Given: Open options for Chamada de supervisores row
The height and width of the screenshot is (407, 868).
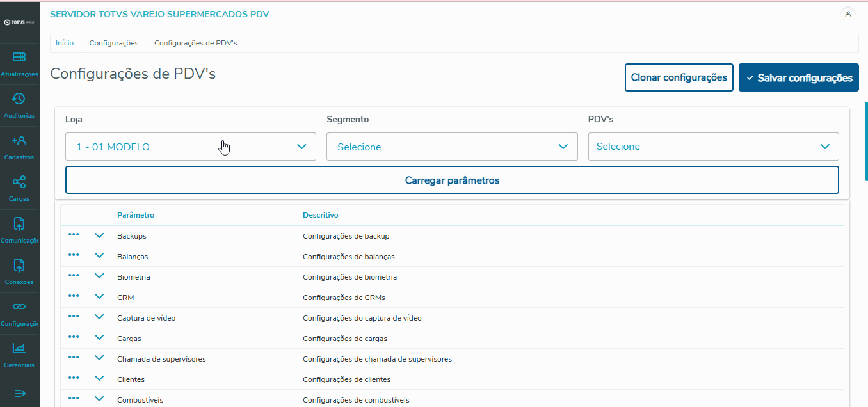Looking at the screenshot, I should point(74,358).
